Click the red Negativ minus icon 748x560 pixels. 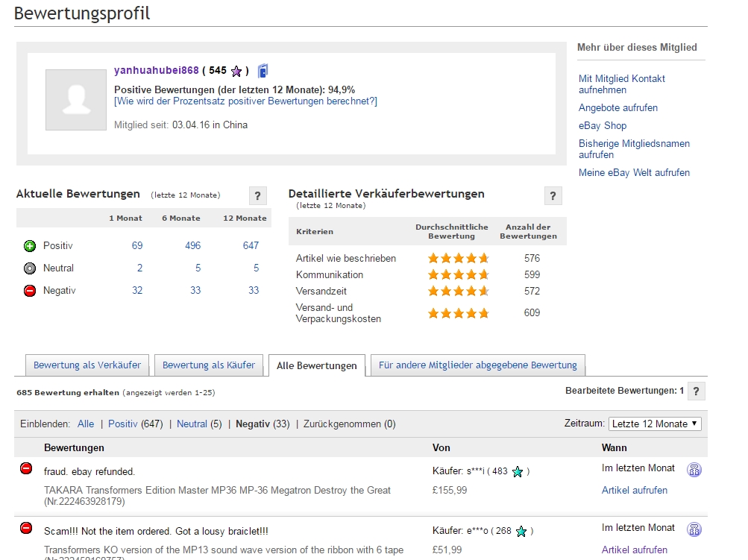point(30,291)
